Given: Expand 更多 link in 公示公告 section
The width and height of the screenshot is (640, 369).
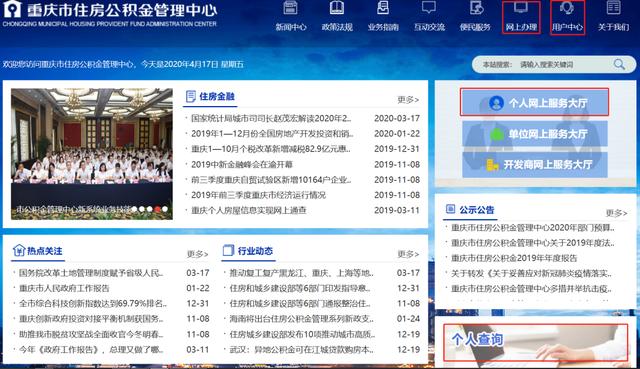Looking at the screenshot, I should tap(616, 213).
